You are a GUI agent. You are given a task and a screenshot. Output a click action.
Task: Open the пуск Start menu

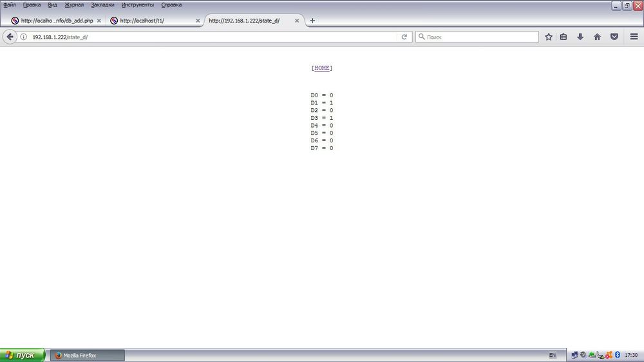tap(23, 356)
